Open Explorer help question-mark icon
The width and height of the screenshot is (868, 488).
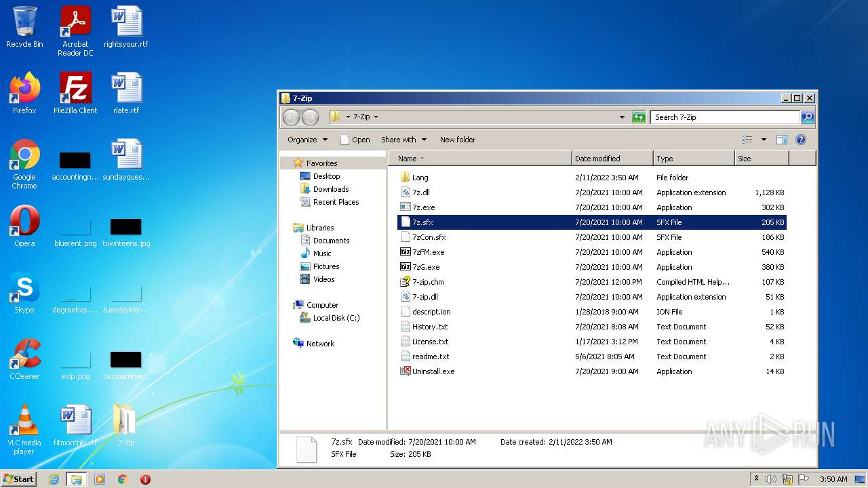pos(800,140)
